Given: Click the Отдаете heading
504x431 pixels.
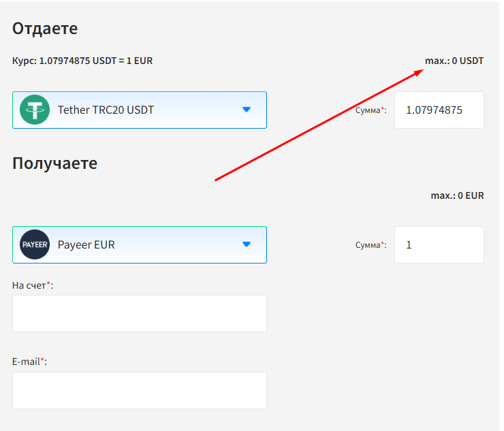Looking at the screenshot, I should coord(45,29).
